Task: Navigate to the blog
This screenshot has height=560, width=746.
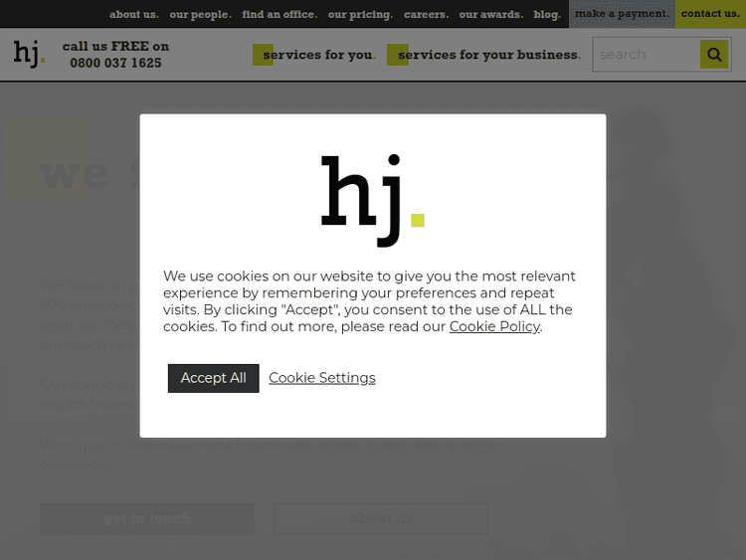Action: coord(547,14)
